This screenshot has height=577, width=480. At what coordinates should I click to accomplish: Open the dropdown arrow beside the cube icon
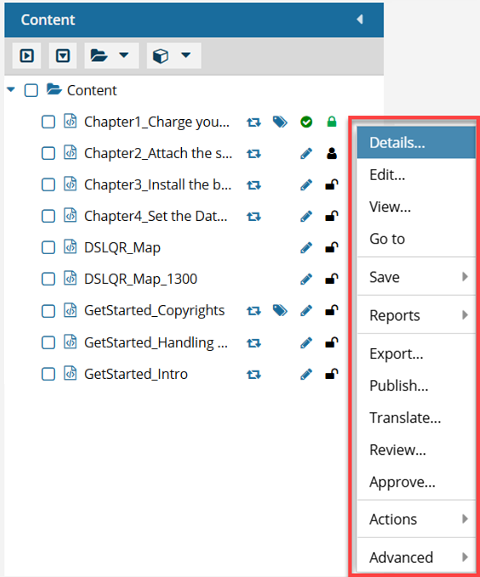point(186,55)
